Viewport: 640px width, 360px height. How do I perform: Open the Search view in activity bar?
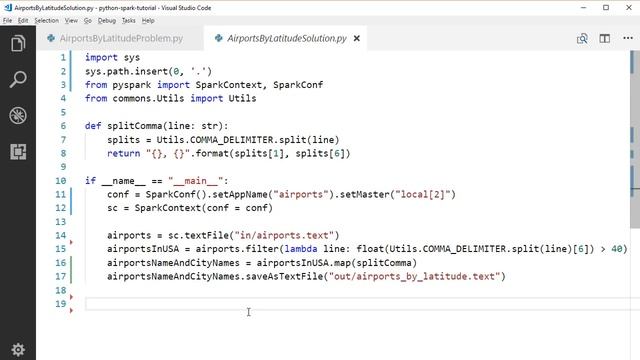click(18, 79)
